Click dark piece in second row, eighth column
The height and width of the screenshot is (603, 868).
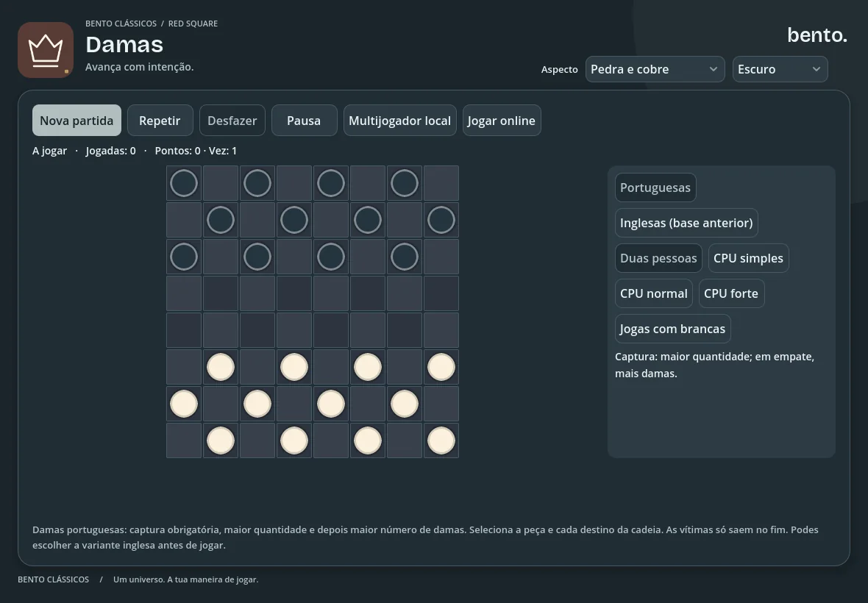(441, 220)
